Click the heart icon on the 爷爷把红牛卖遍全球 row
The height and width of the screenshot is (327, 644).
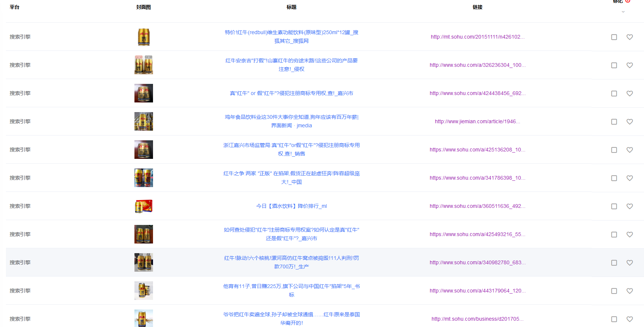[630, 319]
